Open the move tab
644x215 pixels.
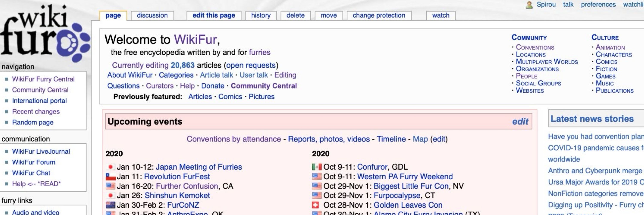328,15
